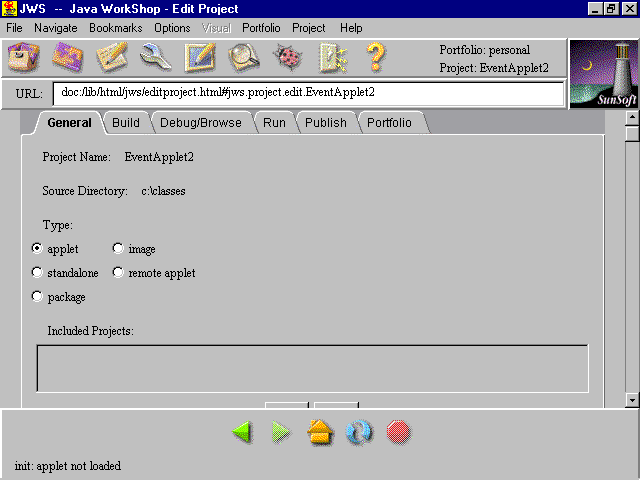Open the Portfolio menu
The width and height of the screenshot is (640, 480).
coord(261,28)
